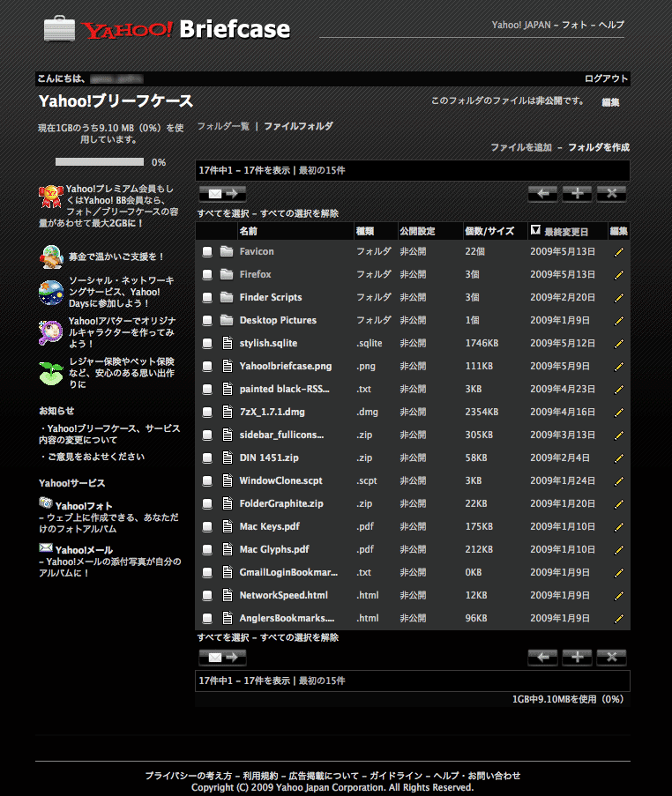Sort by the 公開設定 column header
The width and height of the screenshot is (672, 796).
(417, 232)
